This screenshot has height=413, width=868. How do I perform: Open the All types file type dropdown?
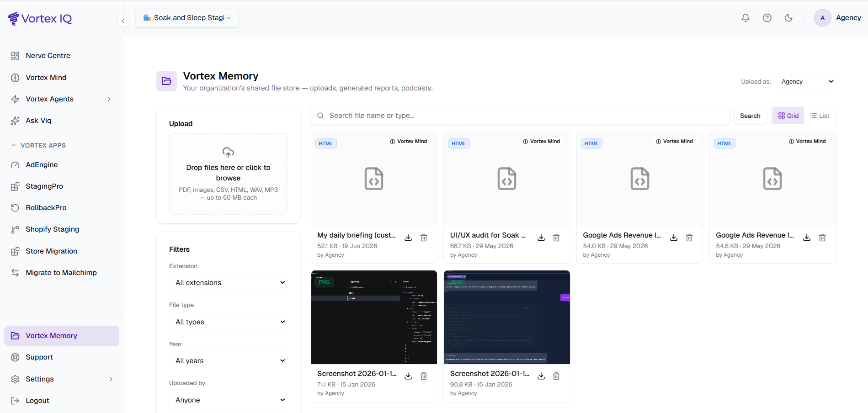229,322
